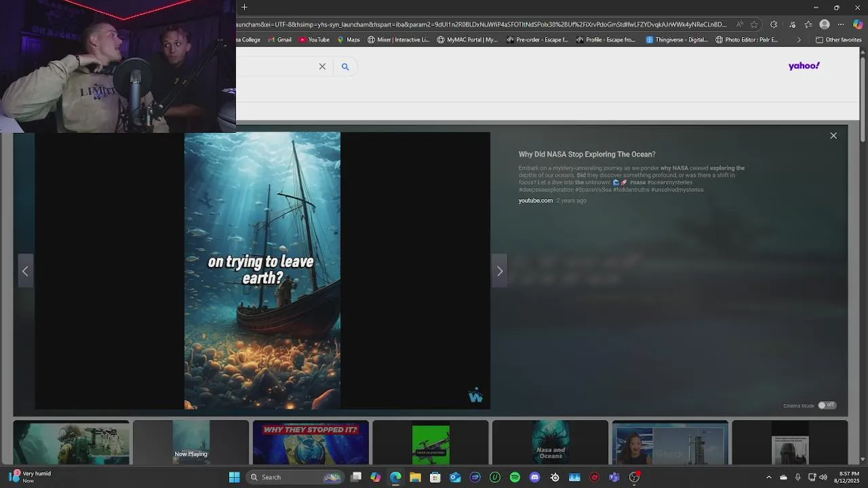Click the browser address bar URL
This screenshot has height=488, width=868.
481,24
